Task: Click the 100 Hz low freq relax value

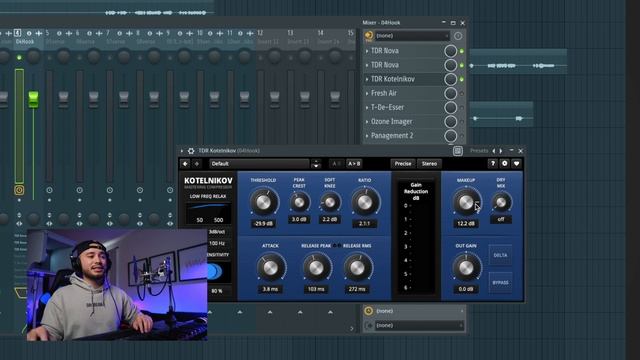Action: tap(216, 243)
